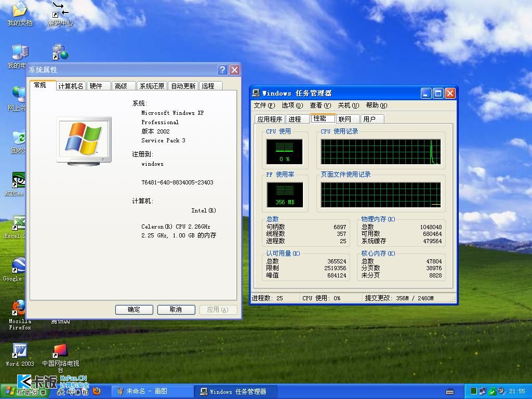Screen dimensions: 532x399
Task: Click the volume speaker tray icon
Action: tap(501, 391)
